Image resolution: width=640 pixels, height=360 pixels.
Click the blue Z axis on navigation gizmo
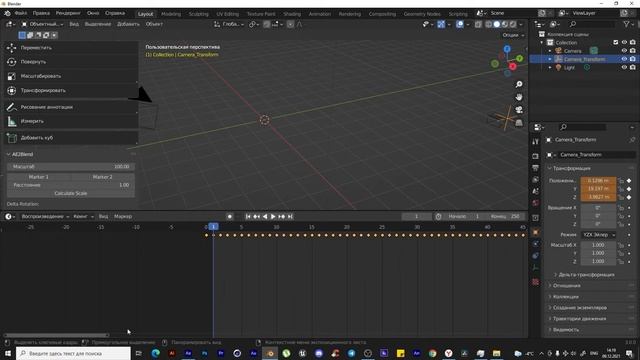(x=507, y=49)
